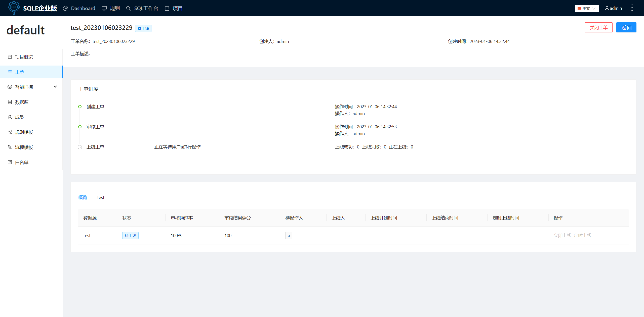Click the 规则 monitor icon in top bar
The width and height of the screenshot is (644, 317).
(104, 8)
